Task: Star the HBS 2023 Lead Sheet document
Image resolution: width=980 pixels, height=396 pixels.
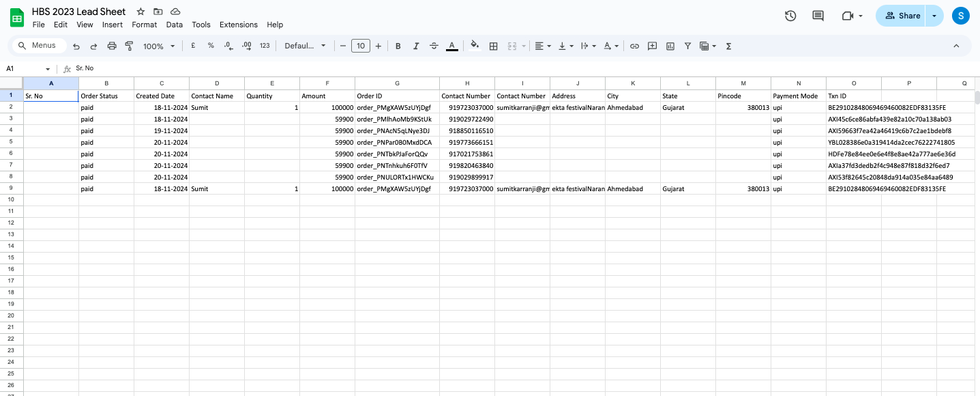Action: click(140, 12)
